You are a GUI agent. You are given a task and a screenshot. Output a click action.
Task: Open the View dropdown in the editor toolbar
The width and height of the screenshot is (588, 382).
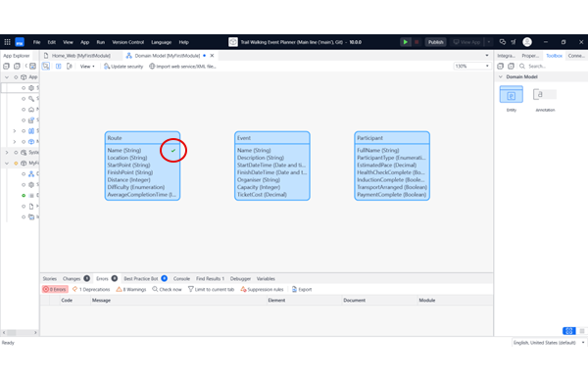[87, 67]
